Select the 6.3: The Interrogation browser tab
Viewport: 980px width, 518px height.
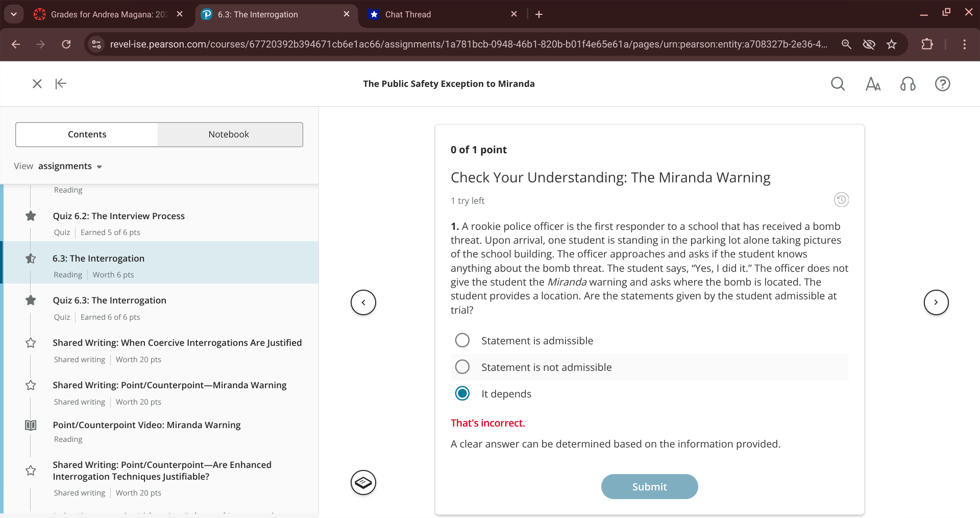pyautogui.click(x=258, y=14)
